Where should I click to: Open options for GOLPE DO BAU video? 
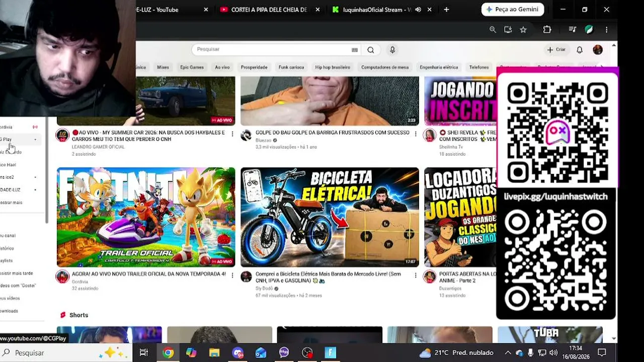click(416, 134)
